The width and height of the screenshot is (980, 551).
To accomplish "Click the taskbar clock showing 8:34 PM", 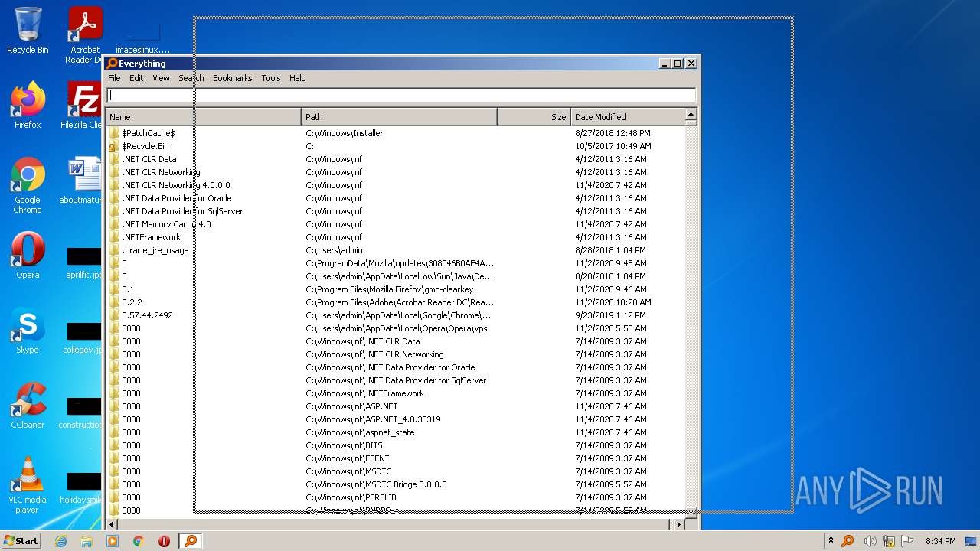I will pyautogui.click(x=940, y=541).
